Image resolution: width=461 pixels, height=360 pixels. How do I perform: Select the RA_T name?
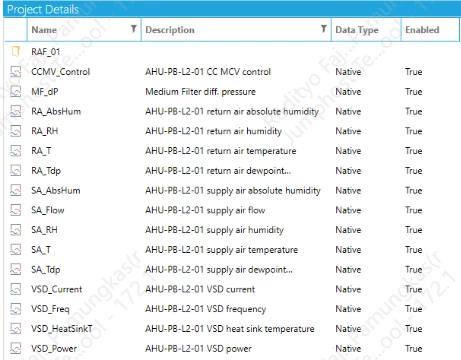tap(41, 151)
